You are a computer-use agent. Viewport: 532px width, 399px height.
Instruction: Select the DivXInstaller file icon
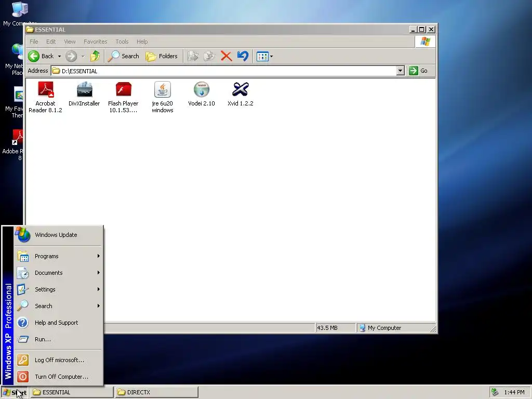pyautogui.click(x=85, y=89)
